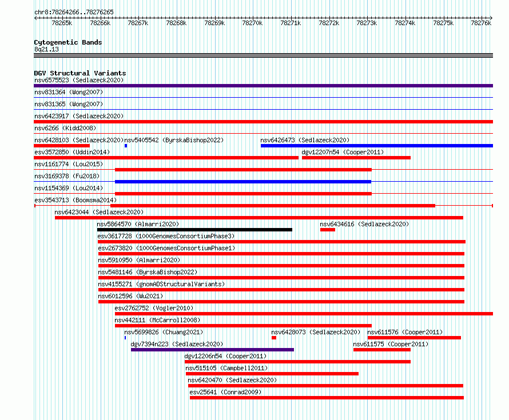This screenshot has height=420, width=509.
Task: Click dgv7394n223 (Sedlazeck2020) label
Action: tap(177, 344)
